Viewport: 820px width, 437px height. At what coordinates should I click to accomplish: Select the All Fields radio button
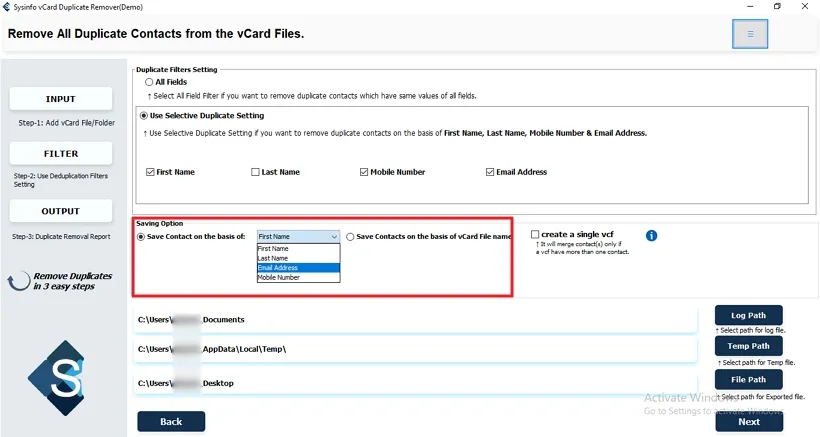pos(149,82)
